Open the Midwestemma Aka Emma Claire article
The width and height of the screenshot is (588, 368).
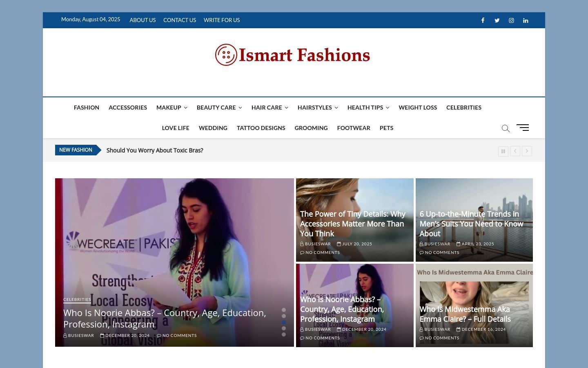click(x=465, y=314)
